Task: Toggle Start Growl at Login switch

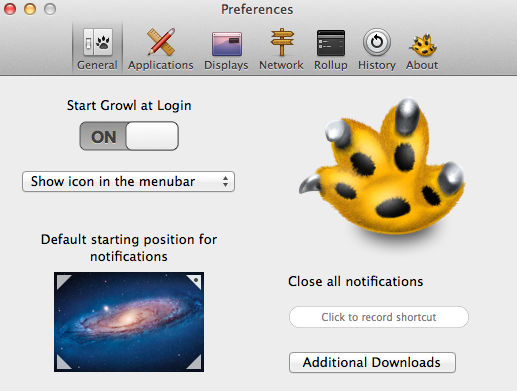Action: coord(129,136)
